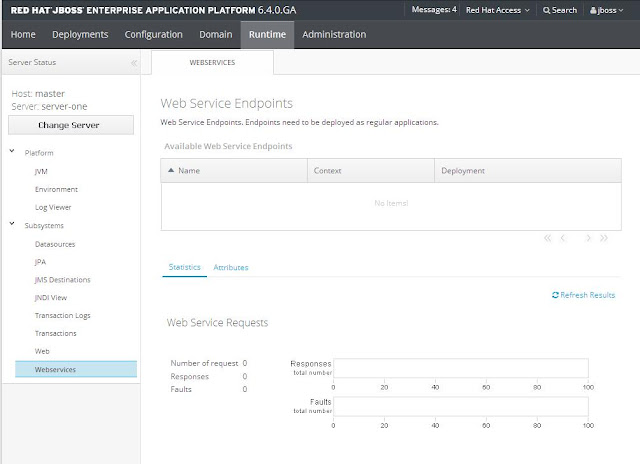This screenshot has height=464, width=640.
Task: Open the Administration tab
Action: coord(334,34)
